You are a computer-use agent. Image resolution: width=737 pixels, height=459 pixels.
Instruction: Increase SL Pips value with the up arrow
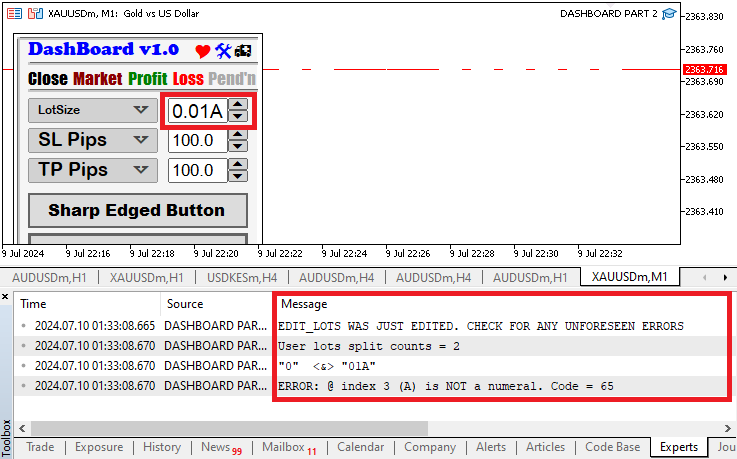(238, 135)
